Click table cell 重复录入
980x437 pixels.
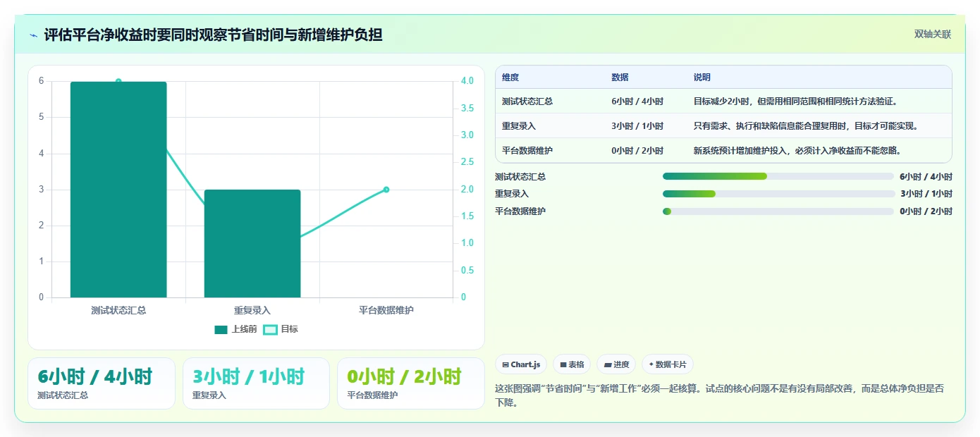tap(519, 126)
